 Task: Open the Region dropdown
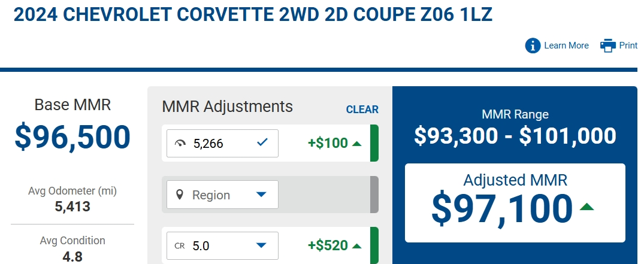click(222, 195)
